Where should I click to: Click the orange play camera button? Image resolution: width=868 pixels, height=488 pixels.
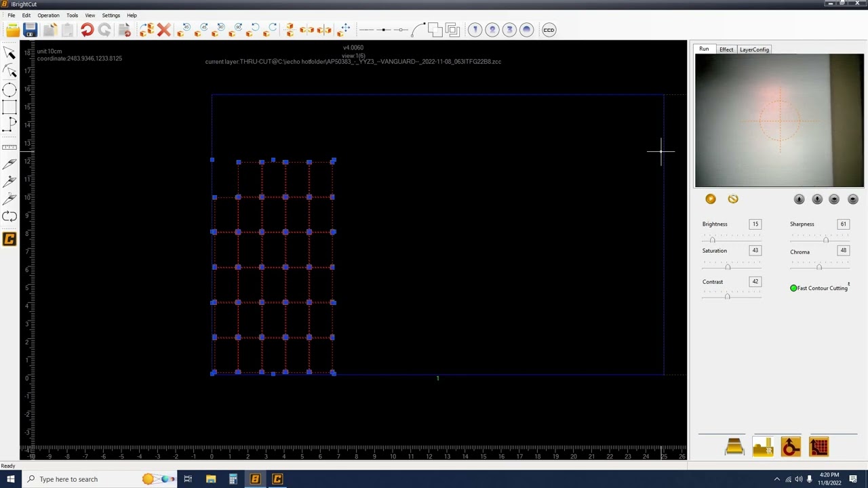point(710,199)
